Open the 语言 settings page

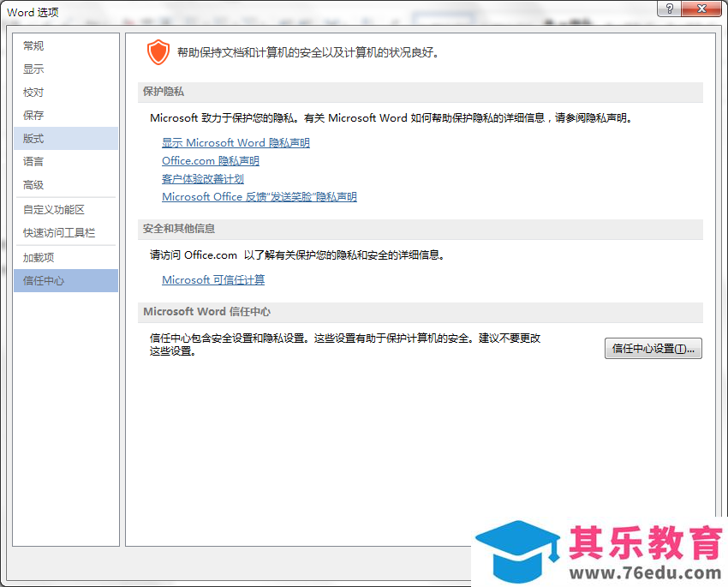tap(65, 162)
